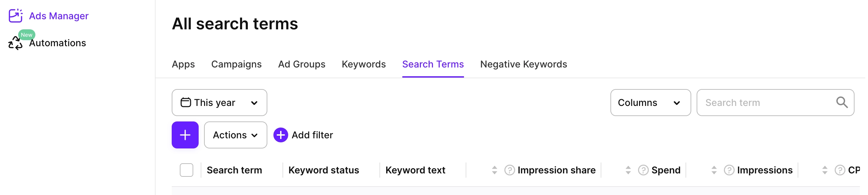Click inside the Search term input field
This screenshot has height=195, width=868.
(x=758, y=102)
